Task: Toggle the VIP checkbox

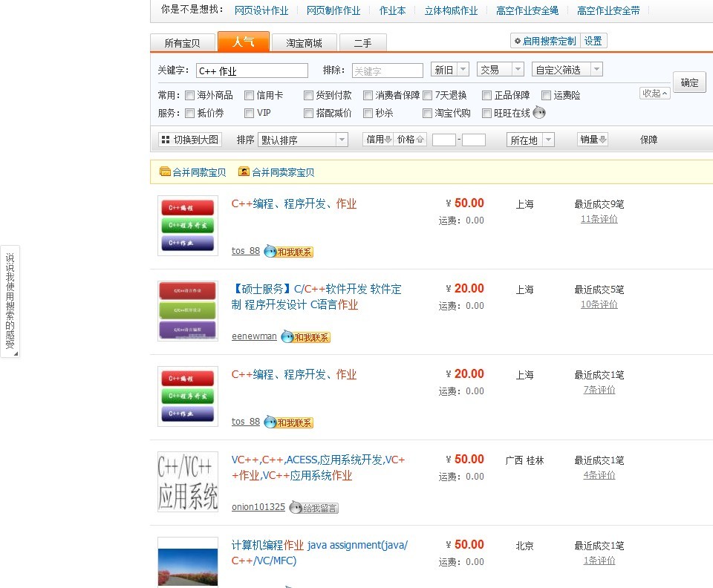Action: pos(250,113)
